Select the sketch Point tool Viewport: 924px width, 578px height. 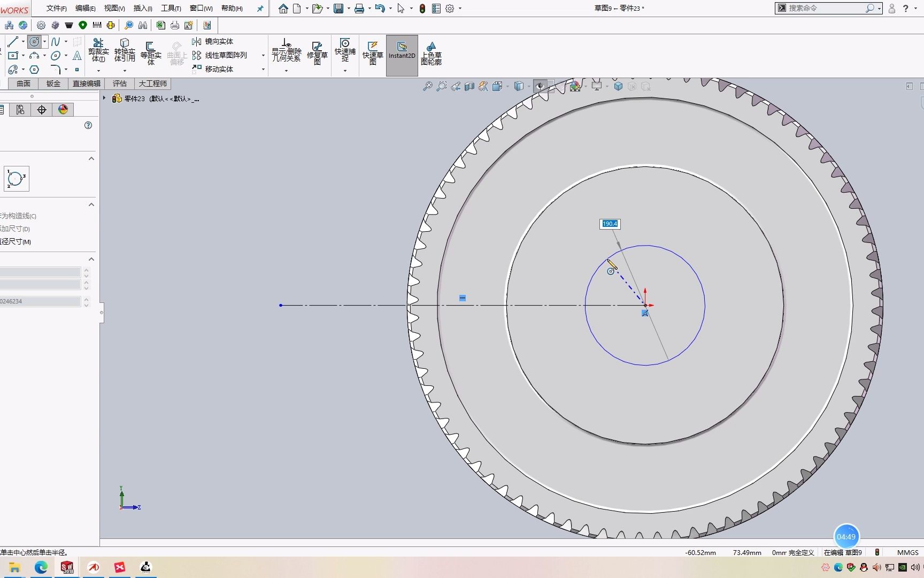coord(77,70)
